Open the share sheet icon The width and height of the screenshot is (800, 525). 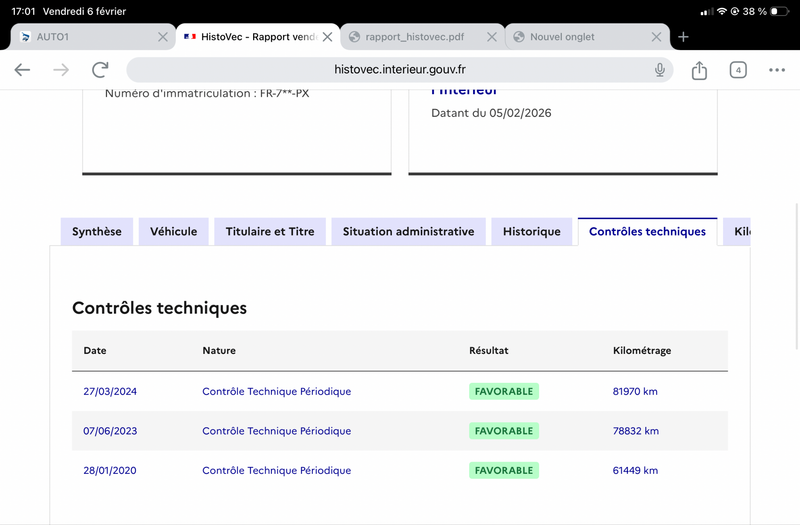[699, 70]
